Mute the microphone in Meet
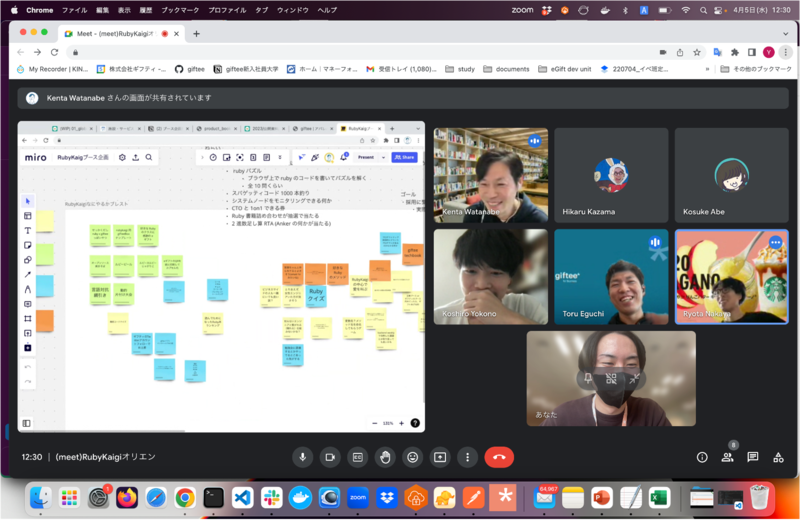 pos(303,457)
